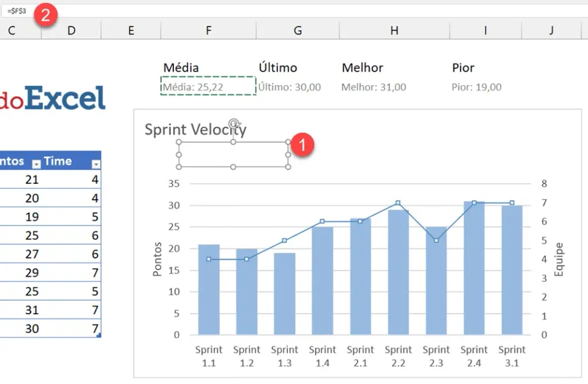Select column header D
The width and height of the screenshot is (588, 384).
[x=71, y=31]
